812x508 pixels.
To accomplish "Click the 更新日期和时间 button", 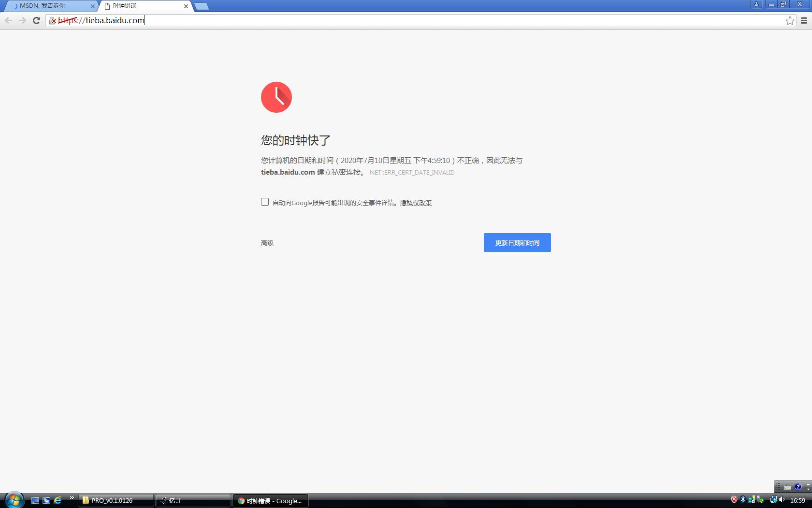I will [x=517, y=242].
